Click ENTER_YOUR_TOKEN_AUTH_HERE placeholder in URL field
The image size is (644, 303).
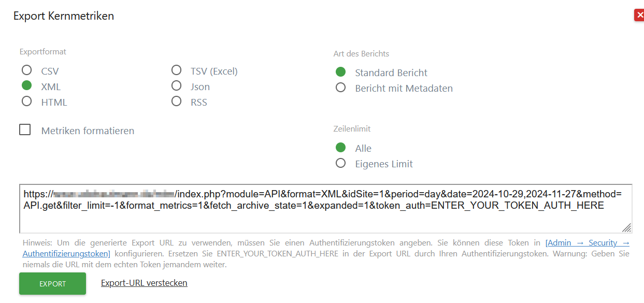[x=517, y=206]
